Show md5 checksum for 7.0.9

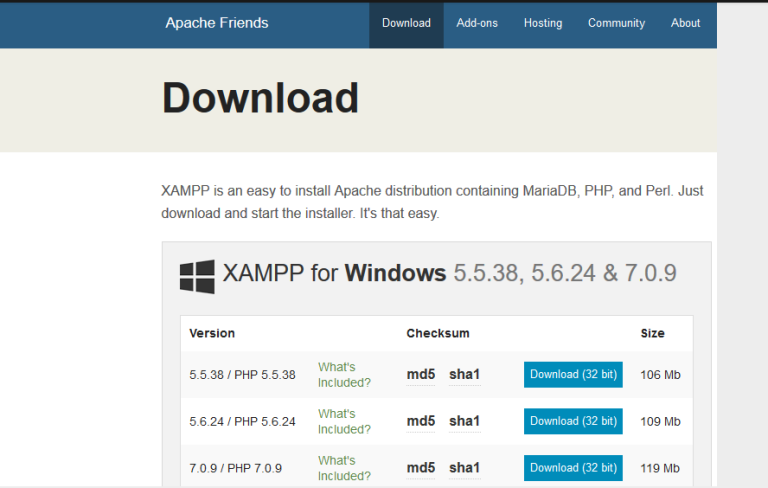point(421,467)
